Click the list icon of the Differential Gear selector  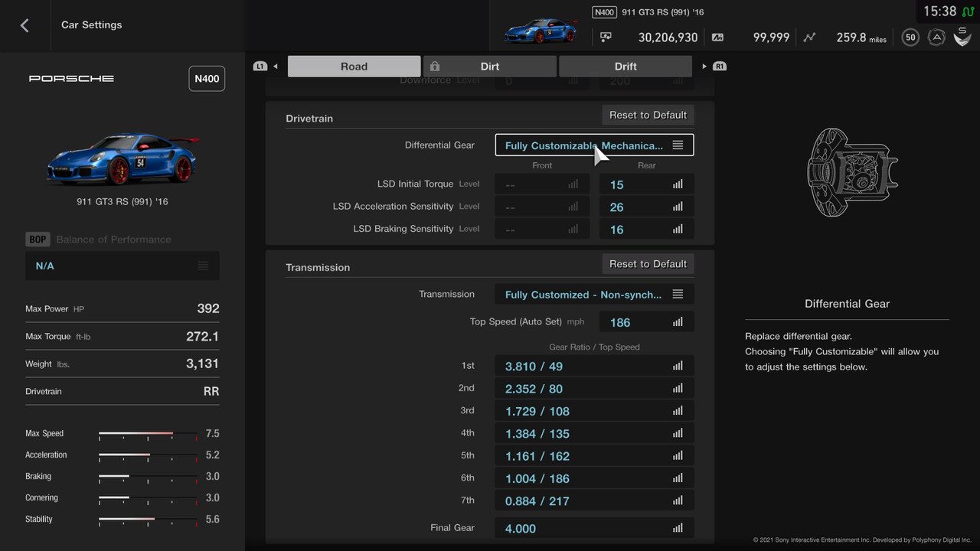[x=678, y=145]
